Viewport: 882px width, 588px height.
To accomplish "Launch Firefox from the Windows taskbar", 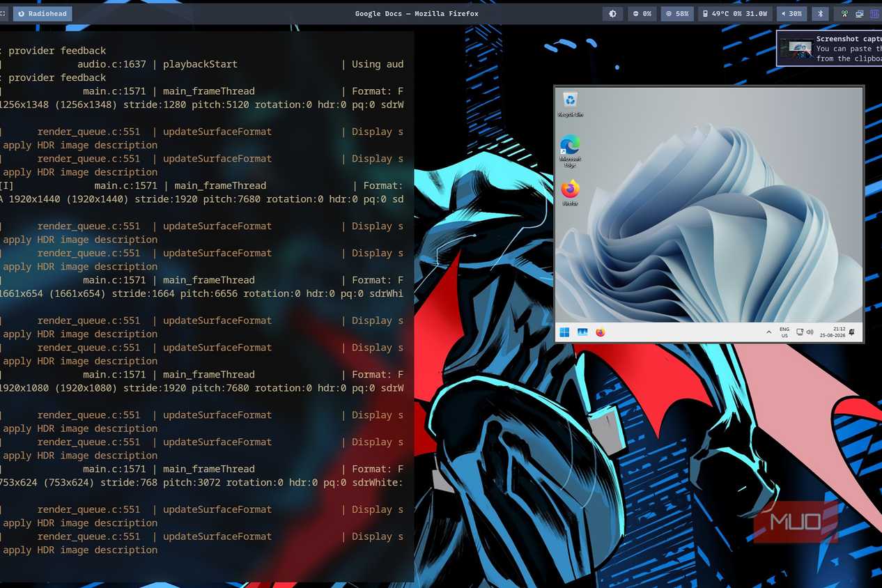I will tap(601, 332).
